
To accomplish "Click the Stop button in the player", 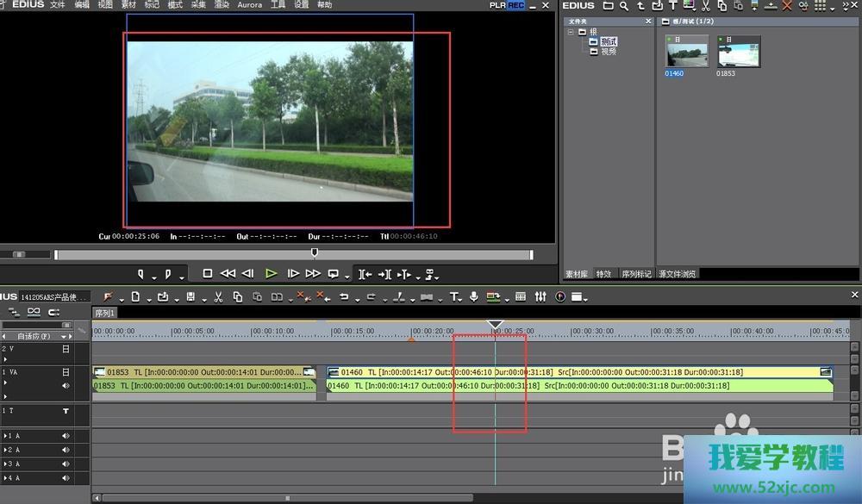I will [x=207, y=273].
